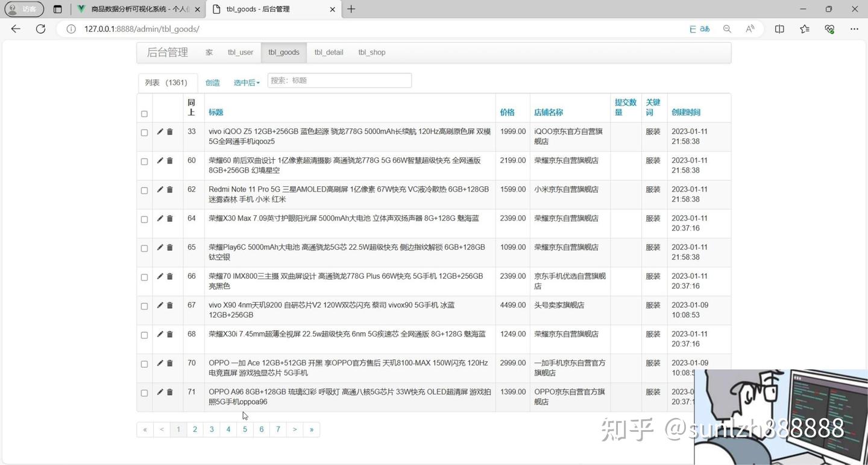The image size is (868, 465).
Task: Open the tbl_shop navigation tab
Action: pyautogui.click(x=372, y=52)
